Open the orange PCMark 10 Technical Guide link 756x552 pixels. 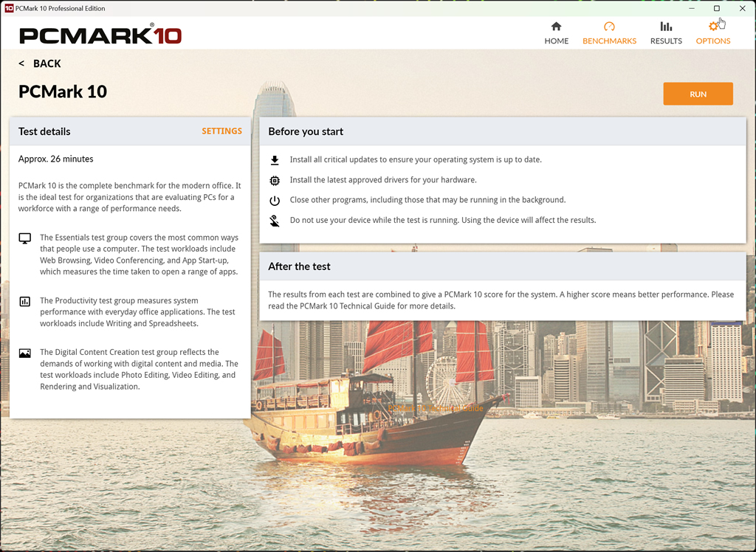[435, 408]
